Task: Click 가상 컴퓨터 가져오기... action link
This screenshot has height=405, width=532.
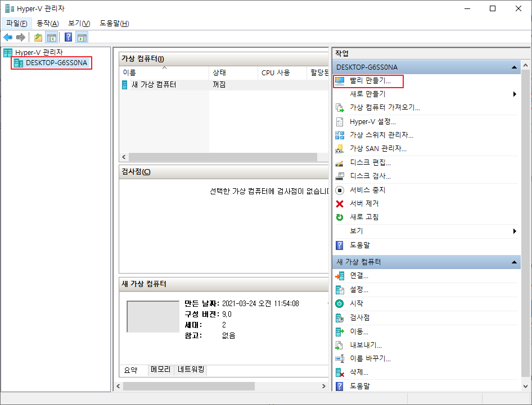Action: pos(385,107)
